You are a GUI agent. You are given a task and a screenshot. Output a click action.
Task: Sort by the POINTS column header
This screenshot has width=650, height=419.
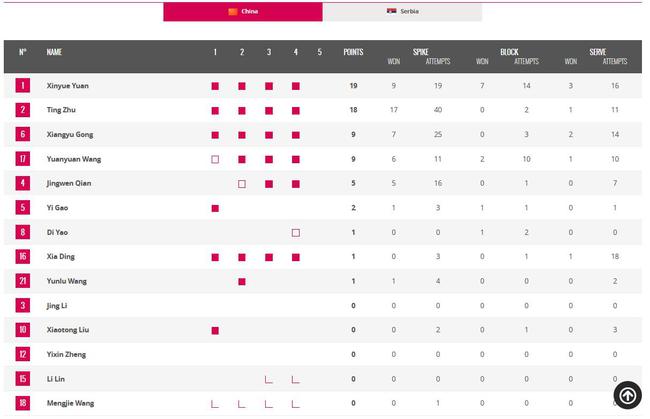[353, 52]
